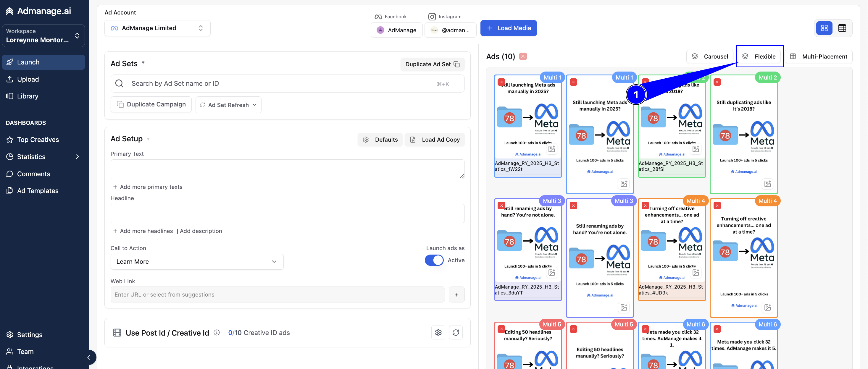Open Call to Action Learn More dropdown

197,262
